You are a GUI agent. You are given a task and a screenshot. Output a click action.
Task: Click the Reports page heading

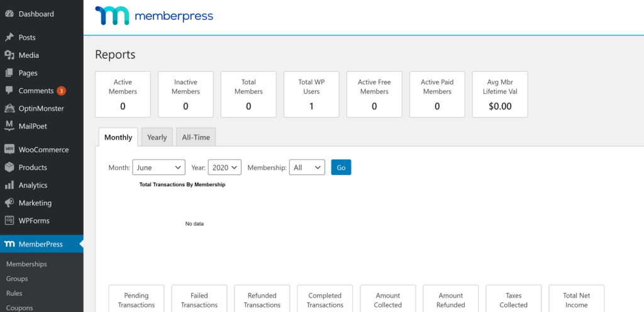pyautogui.click(x=115, y=54)
